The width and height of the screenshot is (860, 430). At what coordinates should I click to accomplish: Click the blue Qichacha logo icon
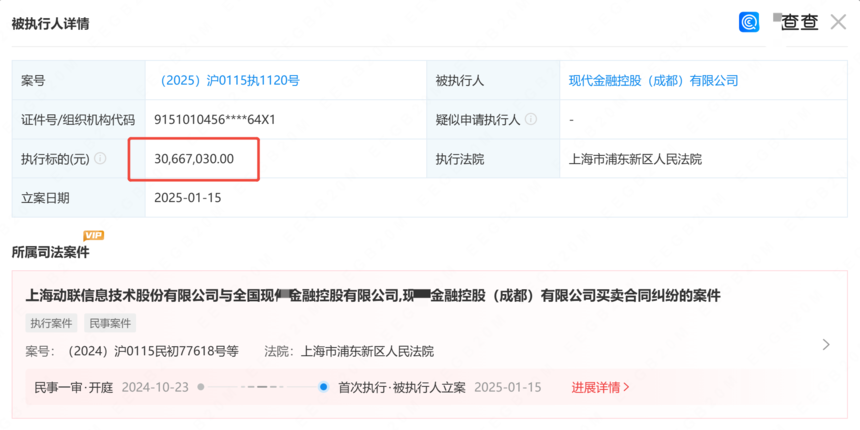(749, 22)
